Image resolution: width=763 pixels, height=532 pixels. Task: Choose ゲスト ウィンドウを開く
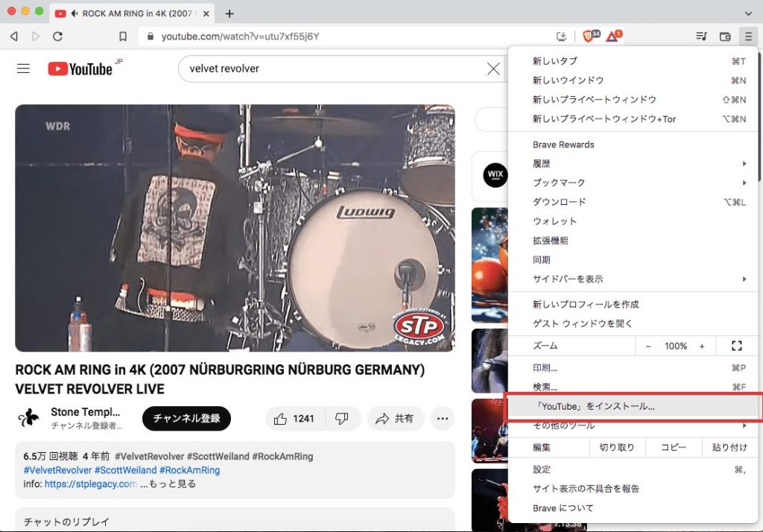tap(633, 323)
